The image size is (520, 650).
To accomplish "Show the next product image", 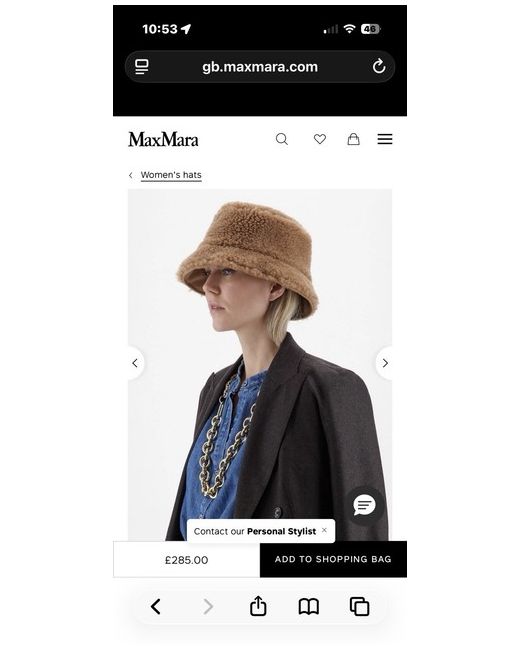I will pos(384,363).
